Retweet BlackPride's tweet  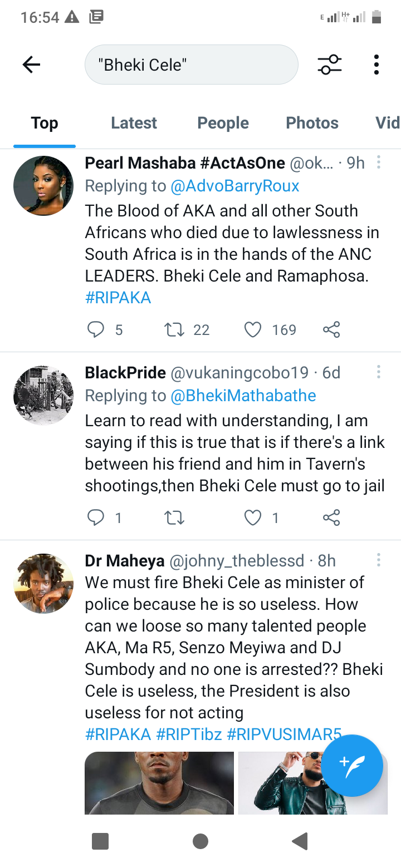175,518
